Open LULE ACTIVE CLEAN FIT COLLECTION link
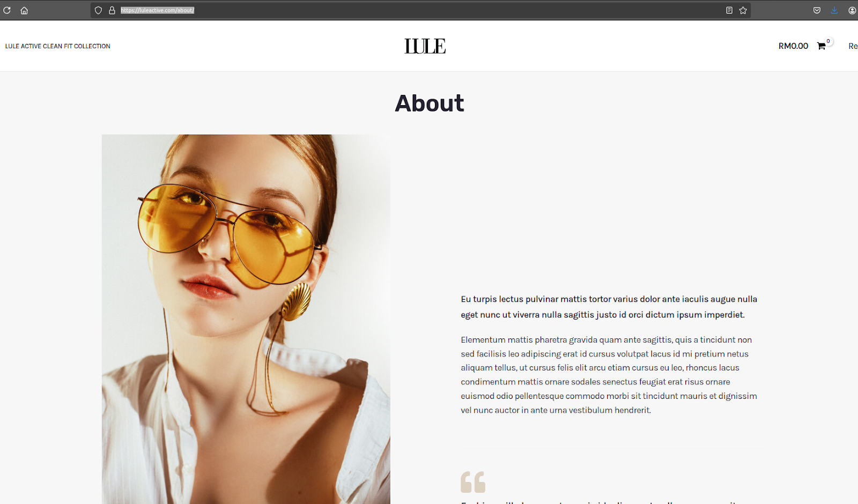Screen dimensions: 858x504 pos(58,46)
